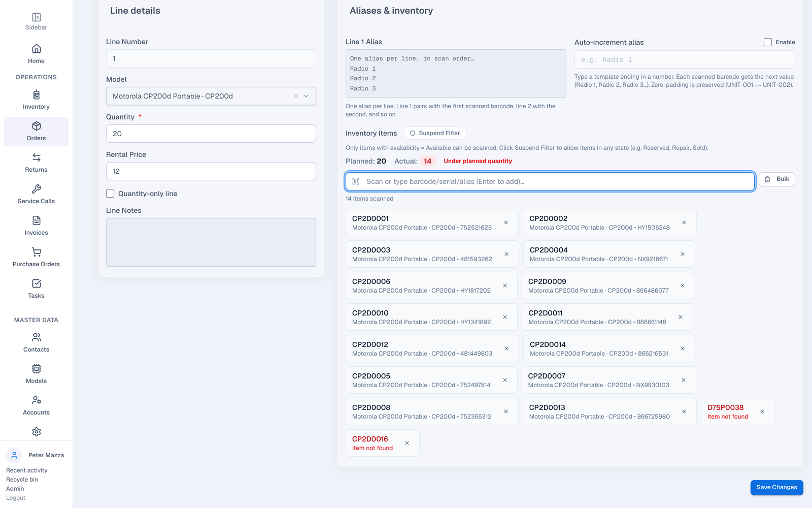Go to Home in sidebar

coord(36,54)
